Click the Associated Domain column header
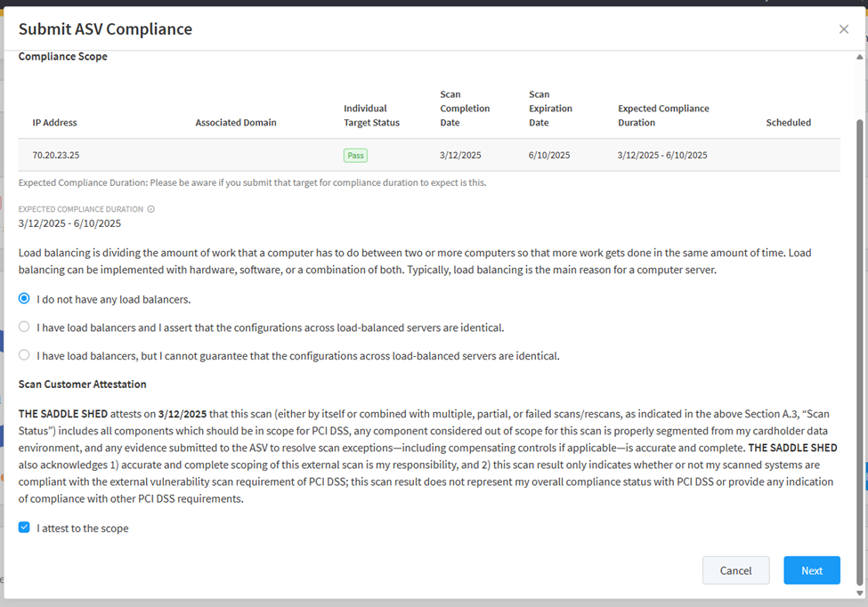 click(x=236, y=123)
